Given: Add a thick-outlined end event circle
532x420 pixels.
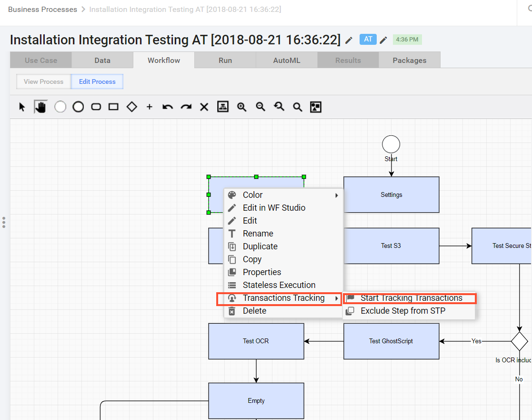Looking at the screenshot, I should pos(78,107).
